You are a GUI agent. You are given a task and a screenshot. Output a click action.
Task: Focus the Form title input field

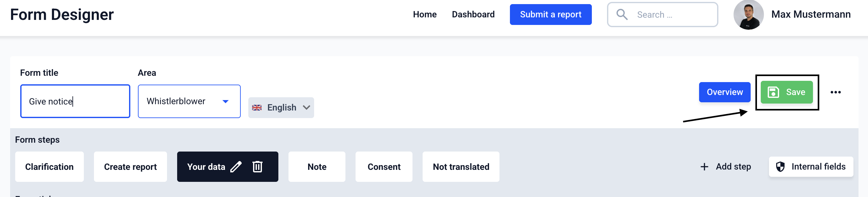[75, 101]
